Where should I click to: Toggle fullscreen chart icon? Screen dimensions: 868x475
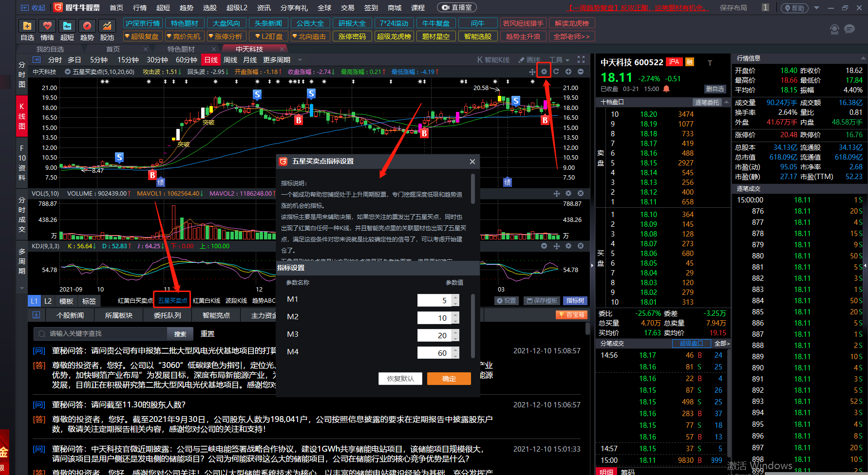click(581, 59)
